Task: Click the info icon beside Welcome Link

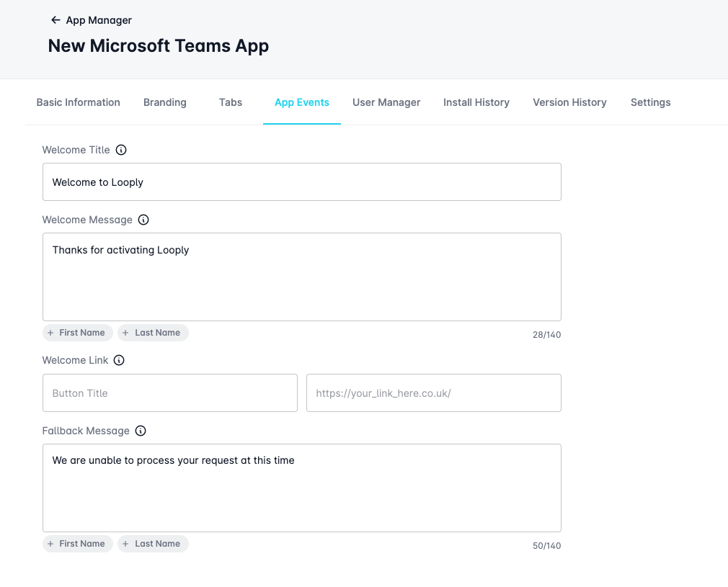Action: coord(119,360)
